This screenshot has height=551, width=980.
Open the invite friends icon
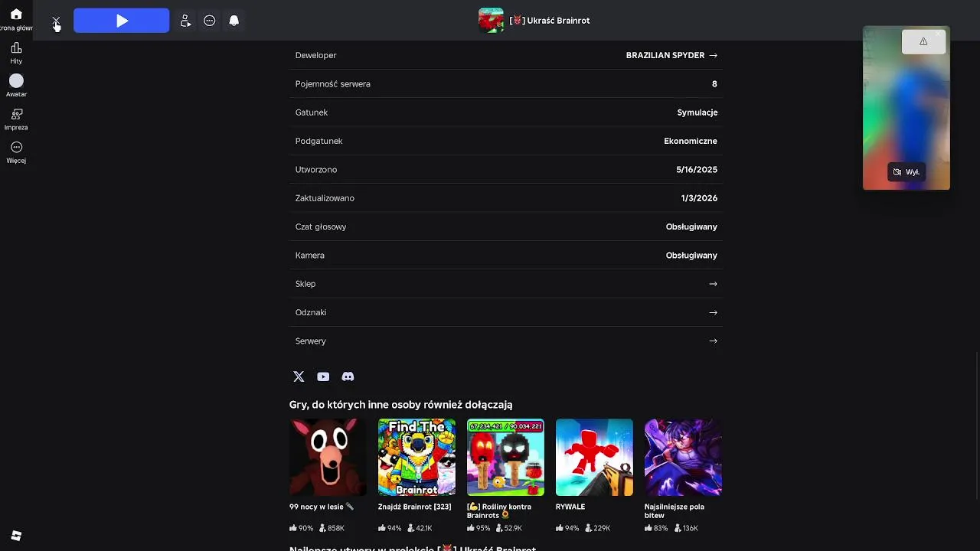pyautogui.click(x=185, y=21)
